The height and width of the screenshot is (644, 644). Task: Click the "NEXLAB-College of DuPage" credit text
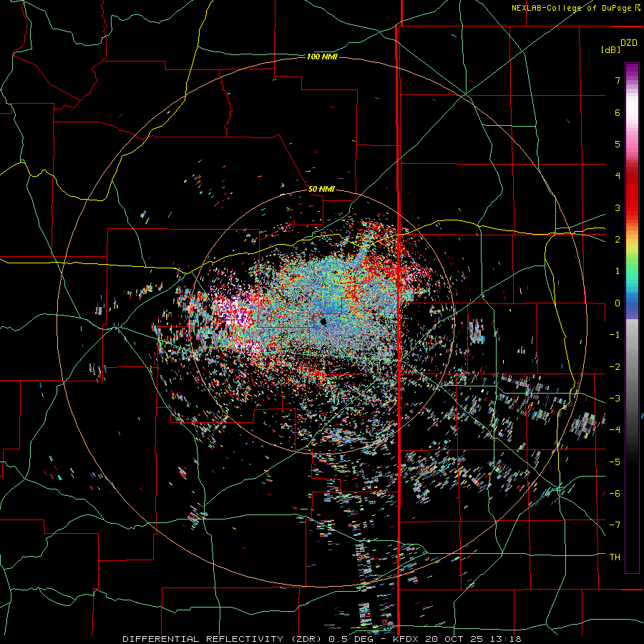point(571,8)
